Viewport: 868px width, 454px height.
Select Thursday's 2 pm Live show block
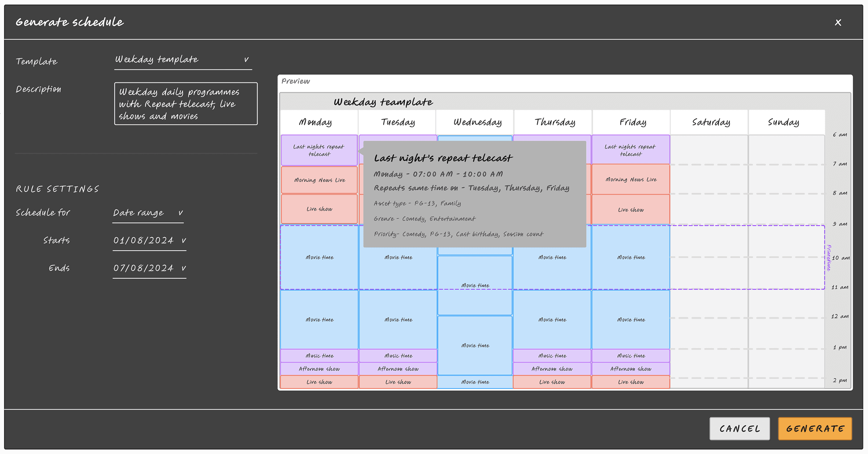tap(552, 382)
